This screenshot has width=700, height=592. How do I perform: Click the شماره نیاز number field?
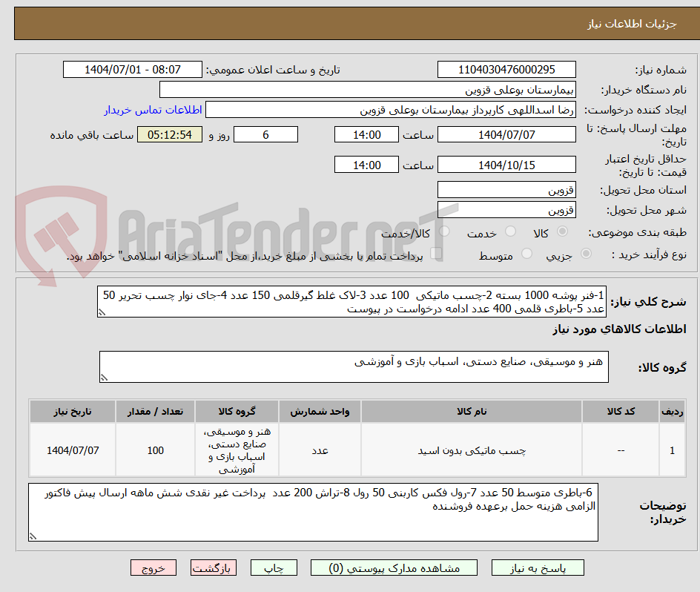[x=506, y=69]
